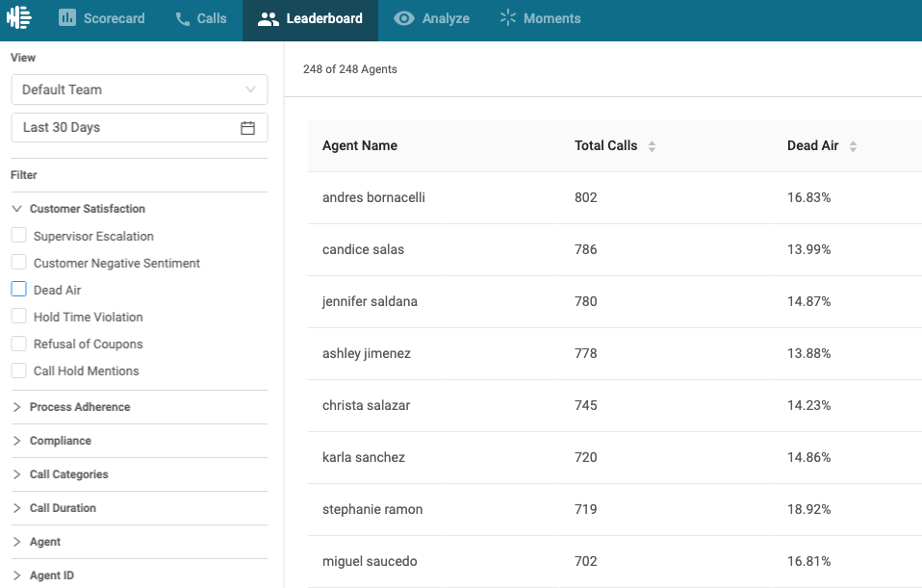The width and height of the screenshot is (922, 588).
Task: Sort by Dead Air arrows icon
Action: click(x=853, y=146)
